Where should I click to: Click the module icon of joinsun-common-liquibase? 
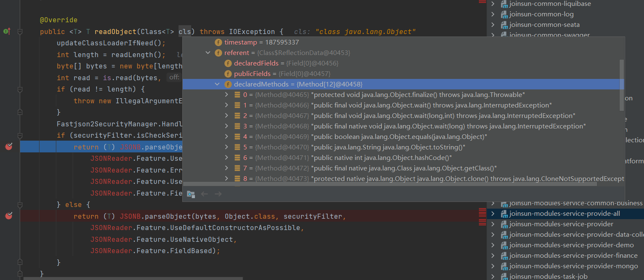(x=505, y=4)
